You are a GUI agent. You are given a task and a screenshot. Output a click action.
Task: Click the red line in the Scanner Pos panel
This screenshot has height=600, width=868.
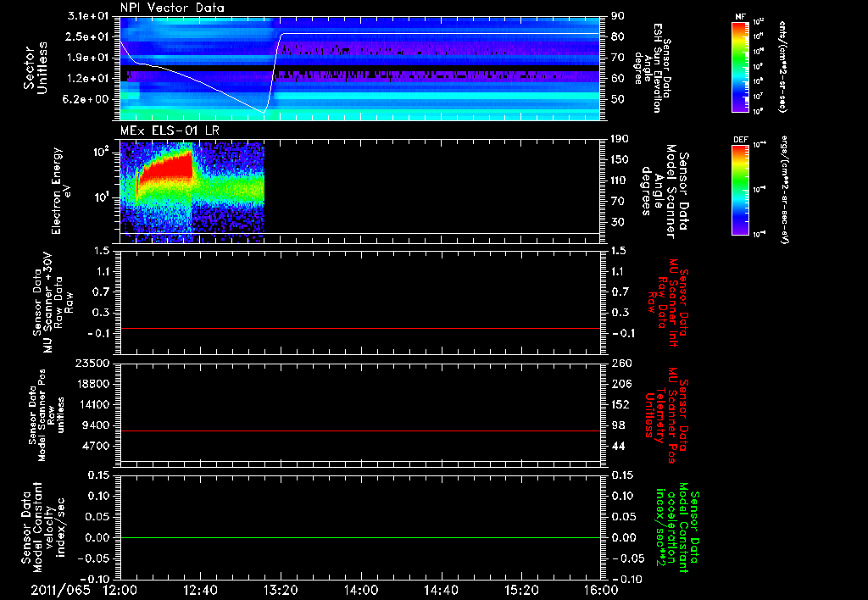click(x=360, y=431)
